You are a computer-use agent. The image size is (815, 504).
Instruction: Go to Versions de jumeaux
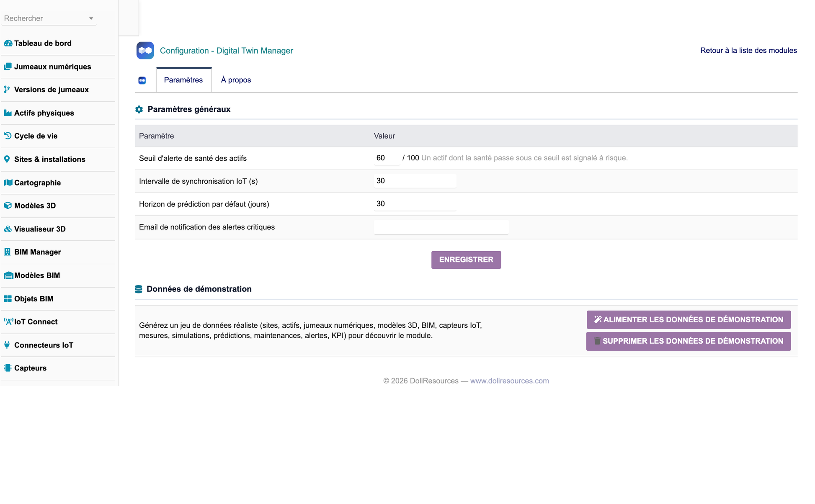[x=52, y=90]
